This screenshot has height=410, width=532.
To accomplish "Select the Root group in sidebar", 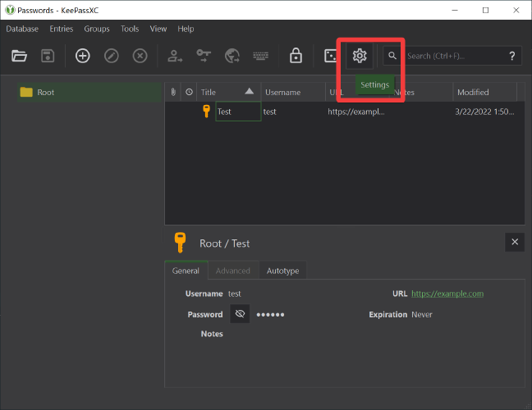I will pos(46,92).
